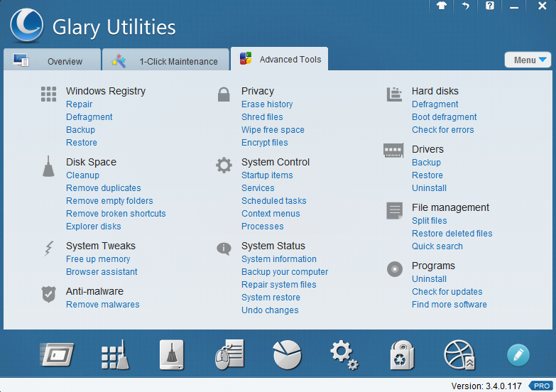
Task: Click the Drivers chip icon
Action: (393, 151)
